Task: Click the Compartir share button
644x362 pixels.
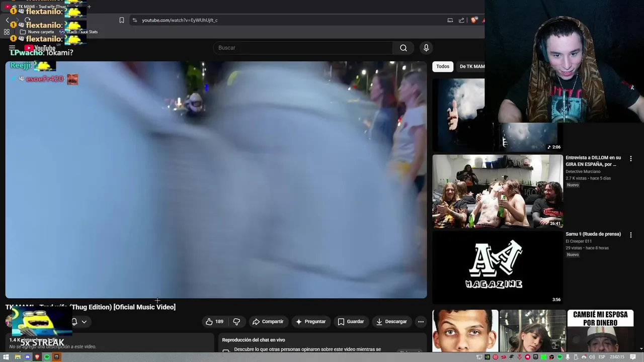Action: pos(268,321)
